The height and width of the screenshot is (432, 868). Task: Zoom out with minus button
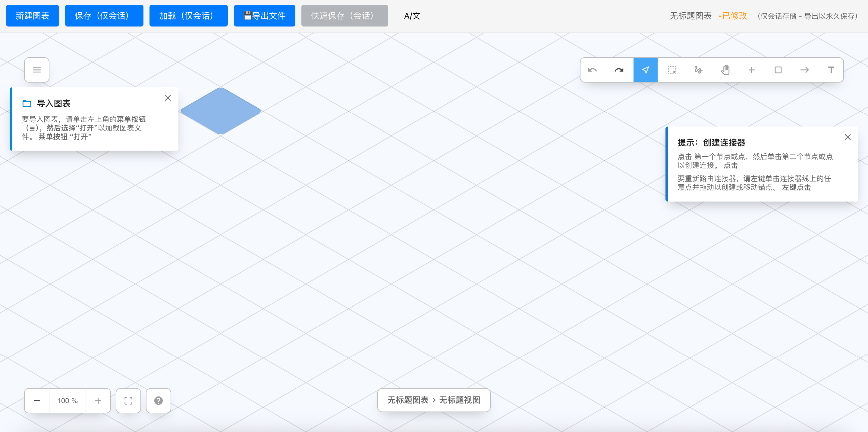37,401
